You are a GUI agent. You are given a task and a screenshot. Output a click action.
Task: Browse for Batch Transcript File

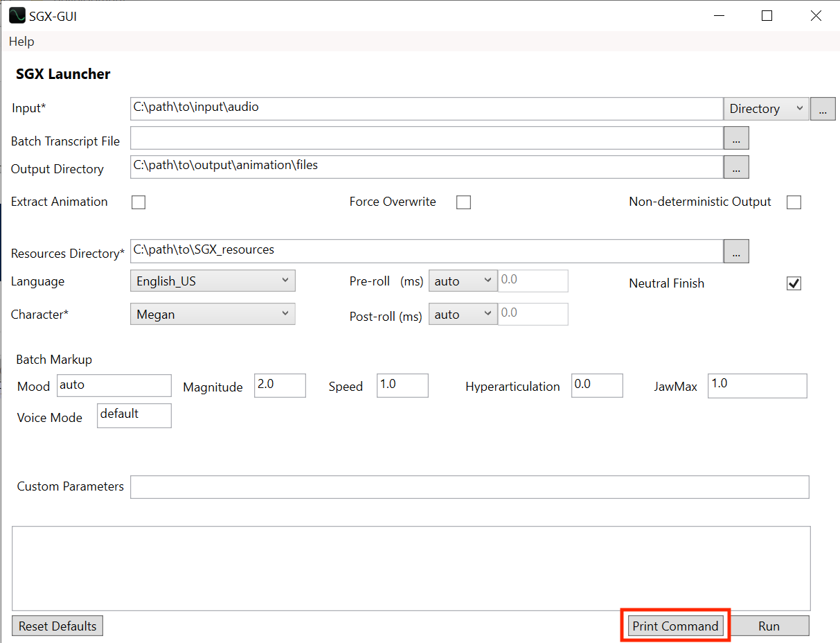coord(736,139)
